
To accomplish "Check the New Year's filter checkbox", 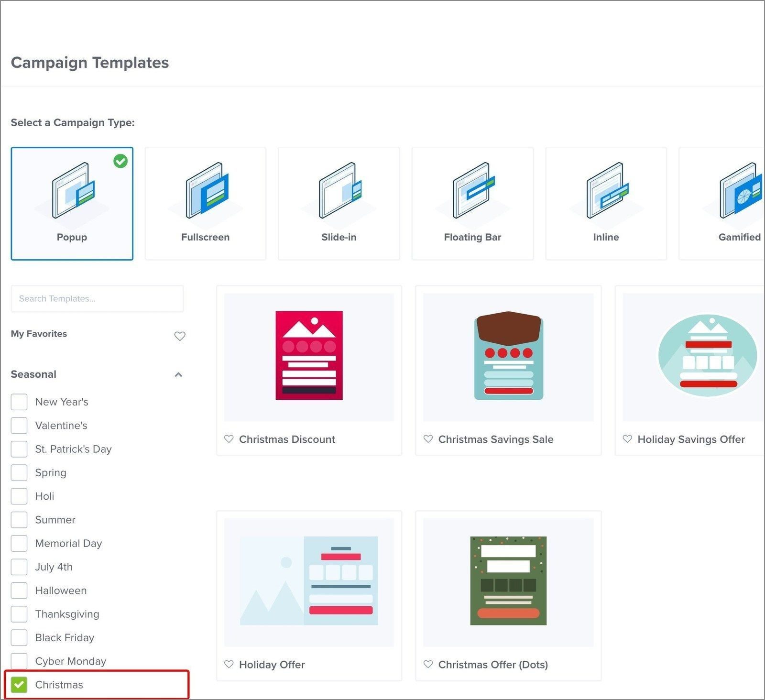I will click(x=19, y=402).
